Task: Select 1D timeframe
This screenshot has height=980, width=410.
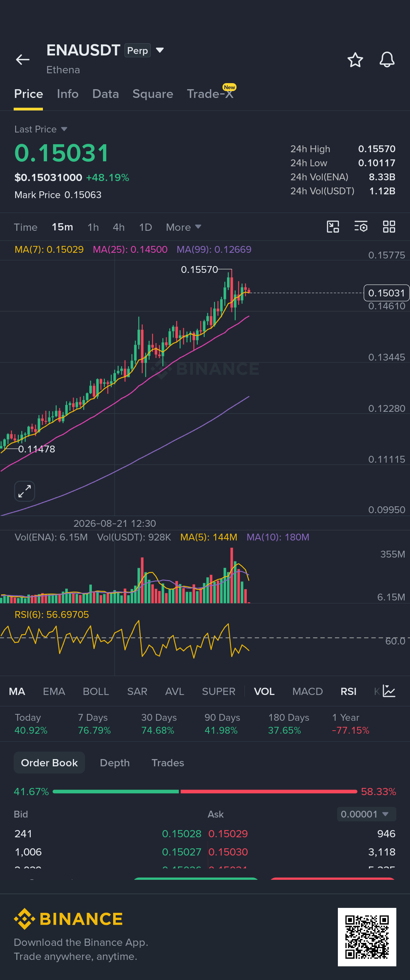Action: coord(145,227)
